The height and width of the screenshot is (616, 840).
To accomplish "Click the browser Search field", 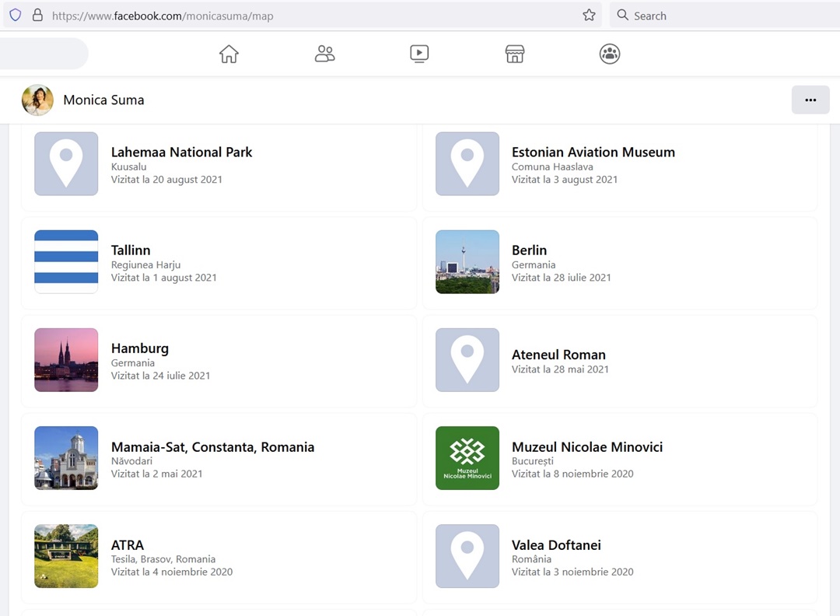I will (x=723, y=16).
